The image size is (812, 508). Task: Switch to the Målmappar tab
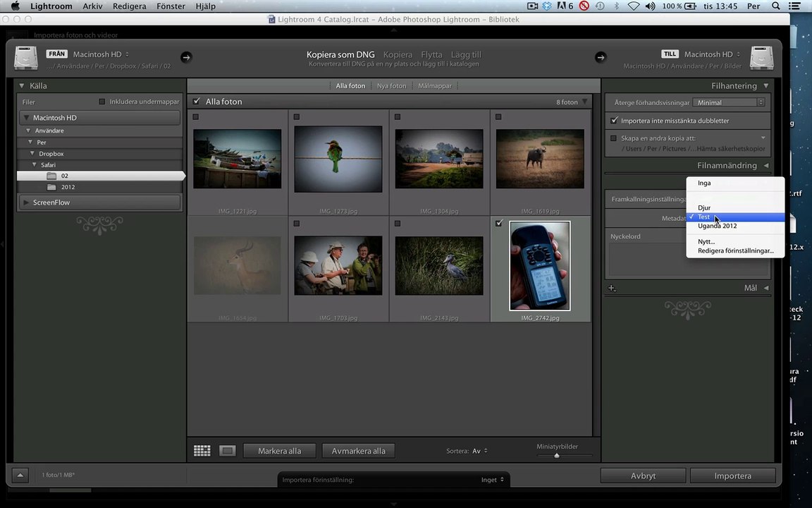point(435,85)
